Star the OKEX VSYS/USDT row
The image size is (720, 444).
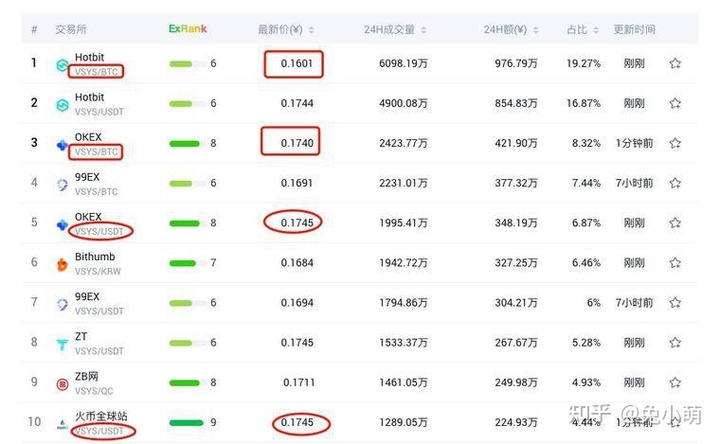click(x=675, y=223)
